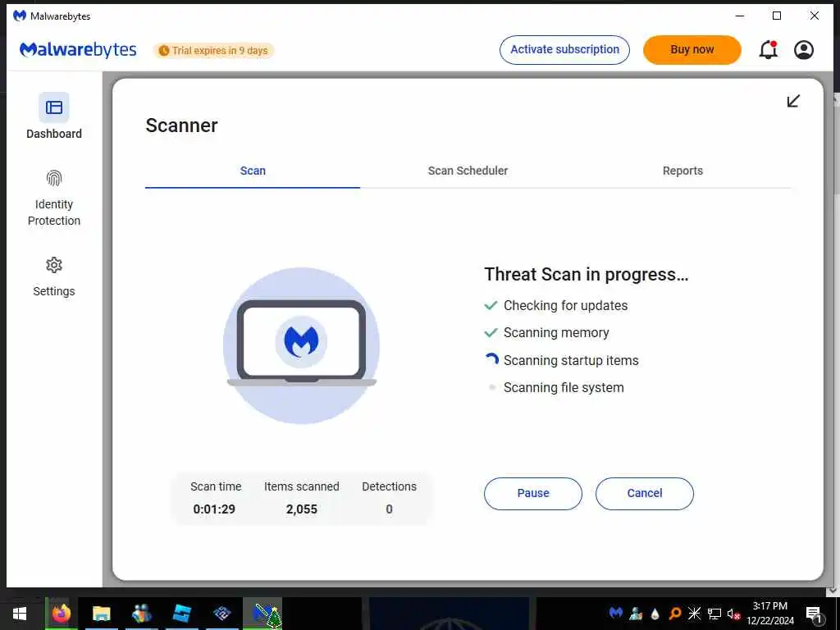The height and width of the screenshot is (630, 840).
Task: Open the Settings gear in sidebar
Action: tap(54, 265)
